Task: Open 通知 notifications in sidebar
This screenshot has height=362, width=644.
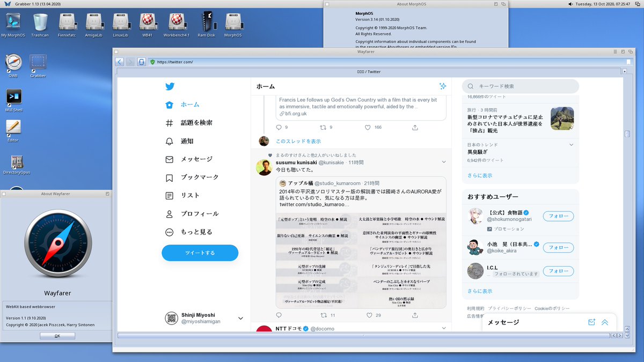Action: (179, 141)
